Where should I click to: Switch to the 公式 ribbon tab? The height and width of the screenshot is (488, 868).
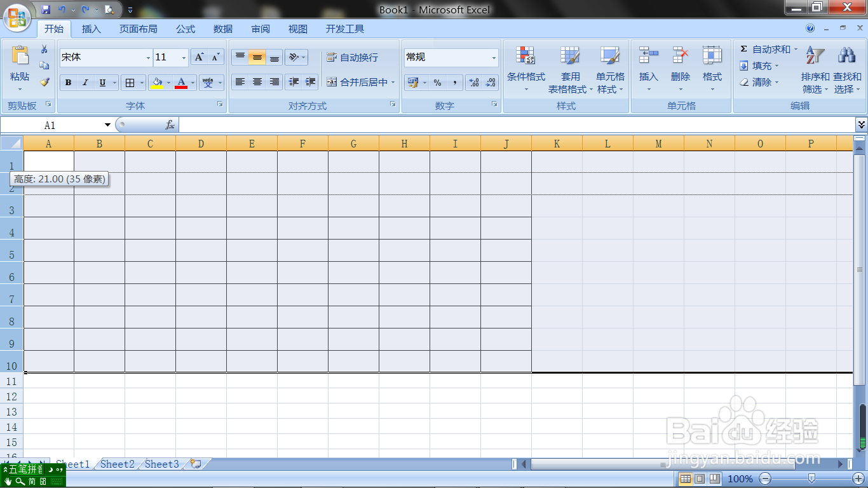tap(186, 29)
